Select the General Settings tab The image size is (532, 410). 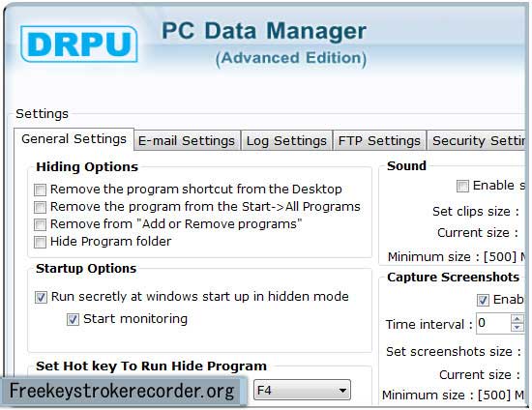pos(74,139)
